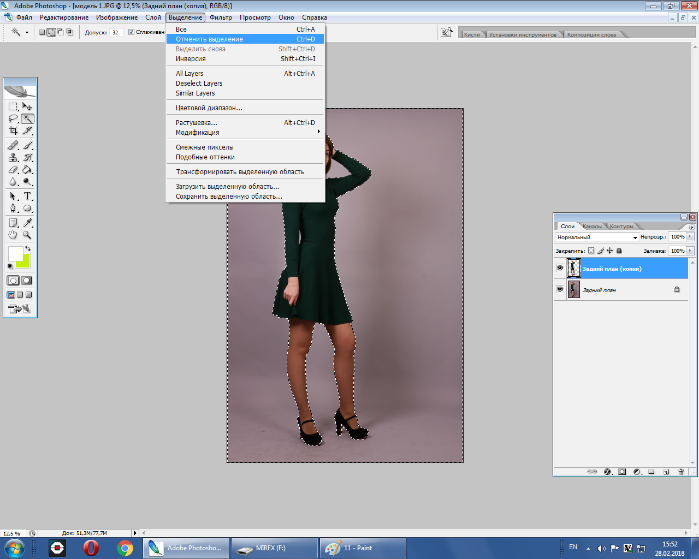Select the Healing Brush tool
Screen dimensions: 699x559
coord(13,145)
